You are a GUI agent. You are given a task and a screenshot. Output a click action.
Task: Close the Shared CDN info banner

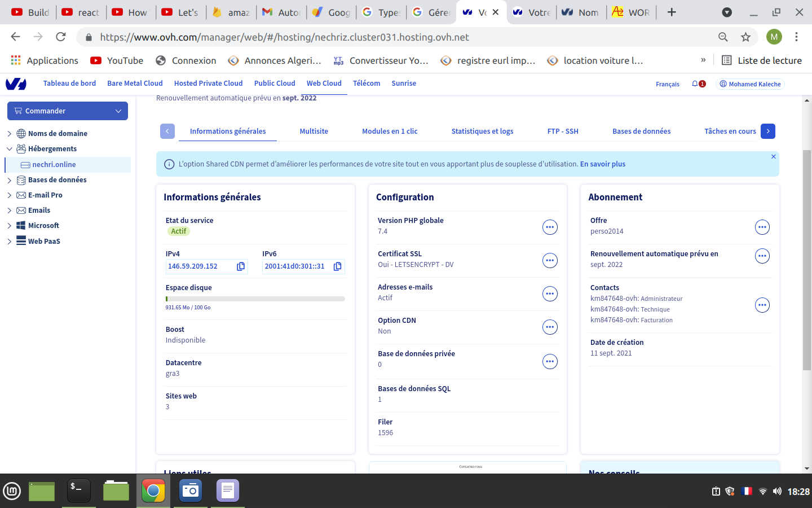774,156
